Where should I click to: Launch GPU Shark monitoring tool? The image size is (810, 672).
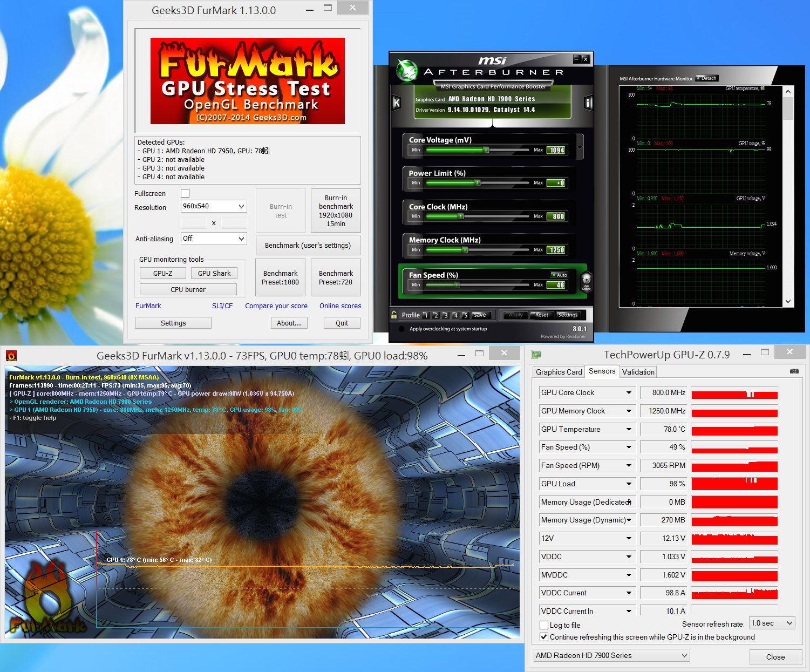[214, 273]
